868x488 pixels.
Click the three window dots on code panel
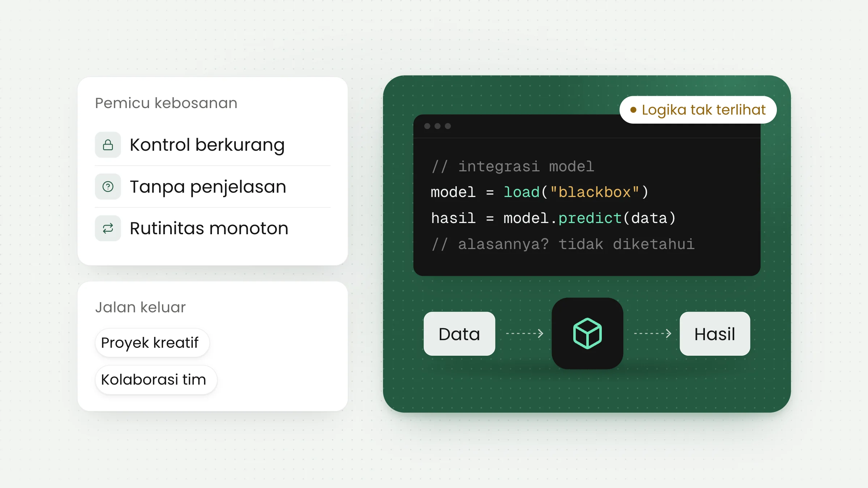point(438,126)
